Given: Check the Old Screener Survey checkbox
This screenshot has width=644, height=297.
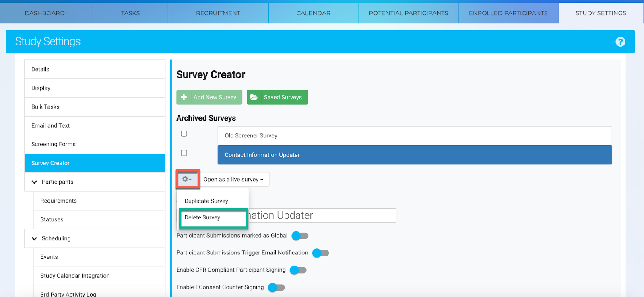Looking at the screenshot, I should coord(184,133).
